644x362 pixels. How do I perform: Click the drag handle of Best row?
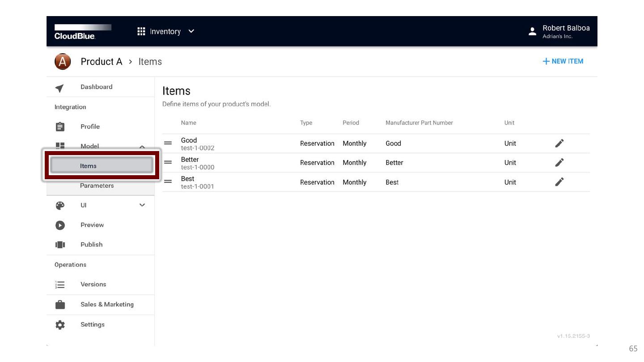168,181
